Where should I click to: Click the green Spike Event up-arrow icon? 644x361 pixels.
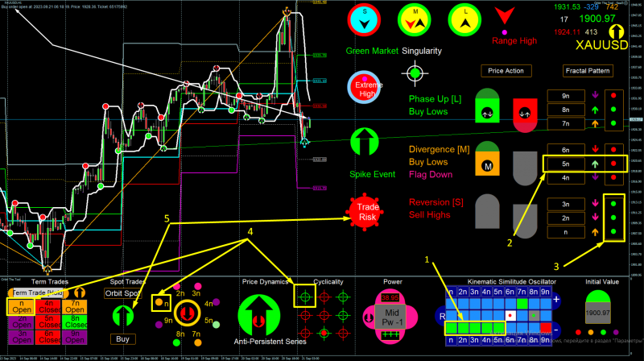365,142
